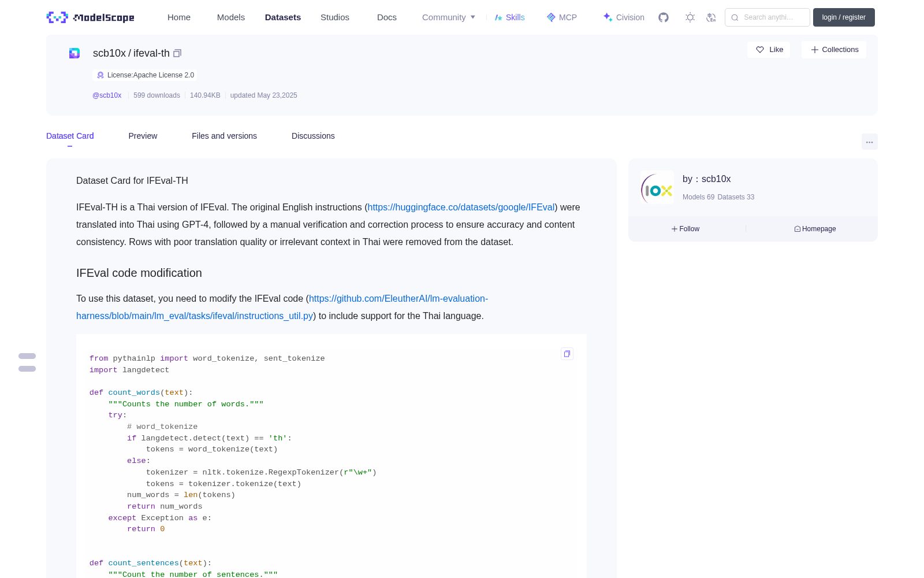Viewport: 924px width, 578px height.
Task: Click 'Datasets 33' count text
Action: pyautogui.click(x=736, y=197)
